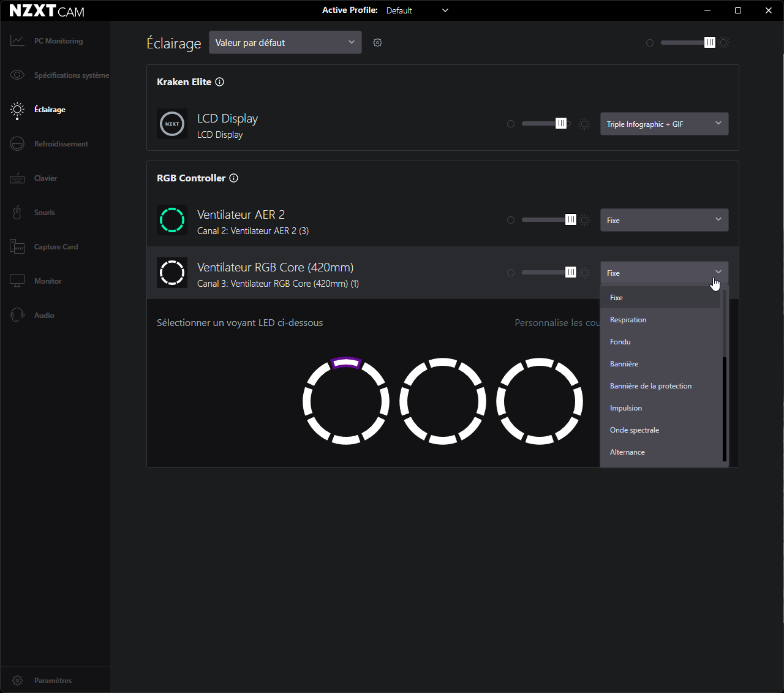Click the Ventilateur RGB Core (420mm) title
The image size is (784, 693).
tap(276, 267)
